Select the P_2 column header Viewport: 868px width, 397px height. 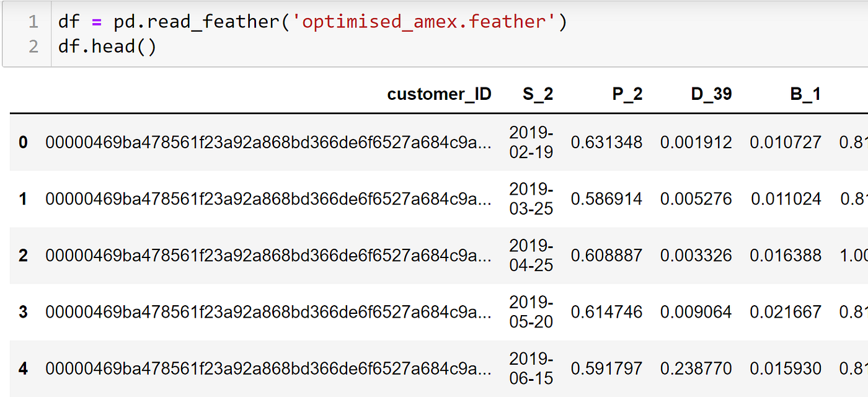(626, 94)
